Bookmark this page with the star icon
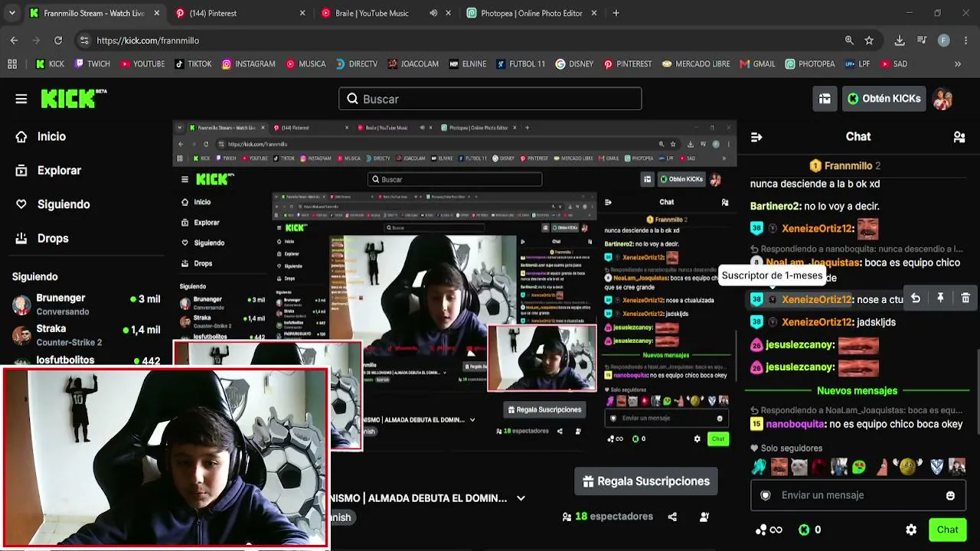This screenshot has height=551, width=980. pos(869,41)
